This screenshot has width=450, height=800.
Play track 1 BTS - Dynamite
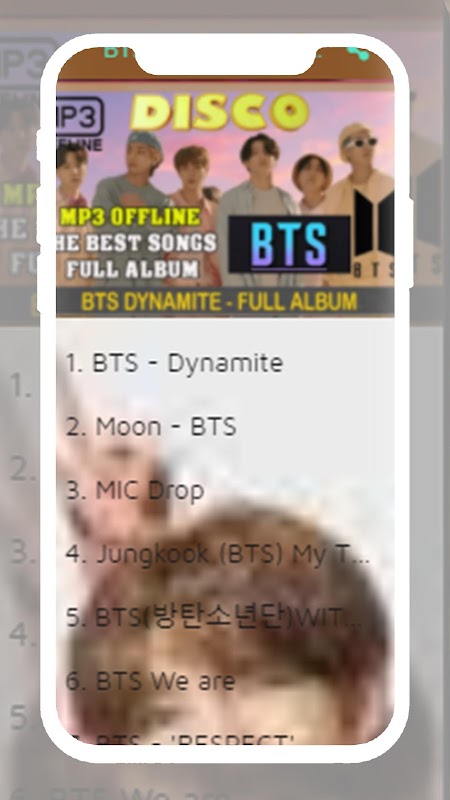coord(225,363)
